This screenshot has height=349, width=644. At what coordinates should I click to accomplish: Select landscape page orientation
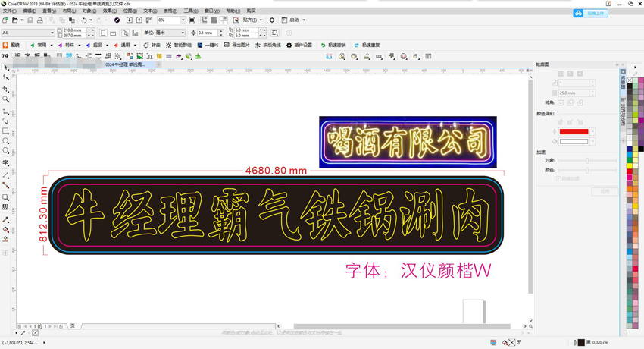[x=113, y=33]
